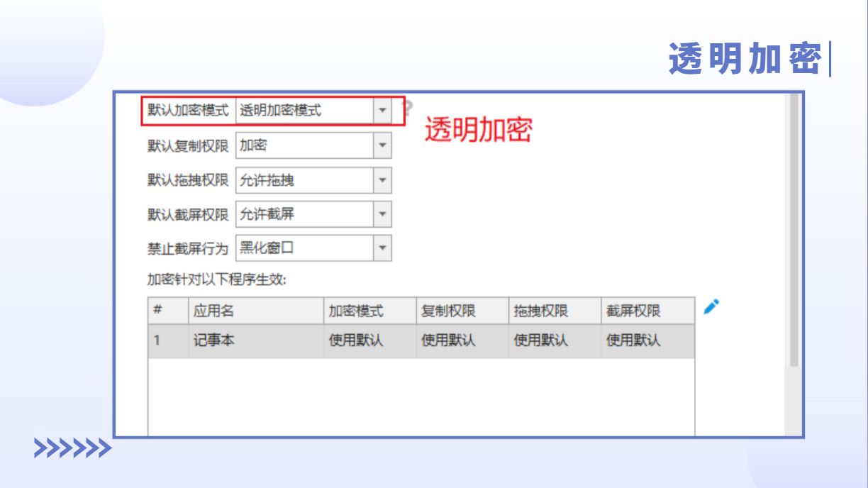This screenshot has width=868, height=488.
Task: Click the 加密针对以下程序生效 label
Action: 216,279
